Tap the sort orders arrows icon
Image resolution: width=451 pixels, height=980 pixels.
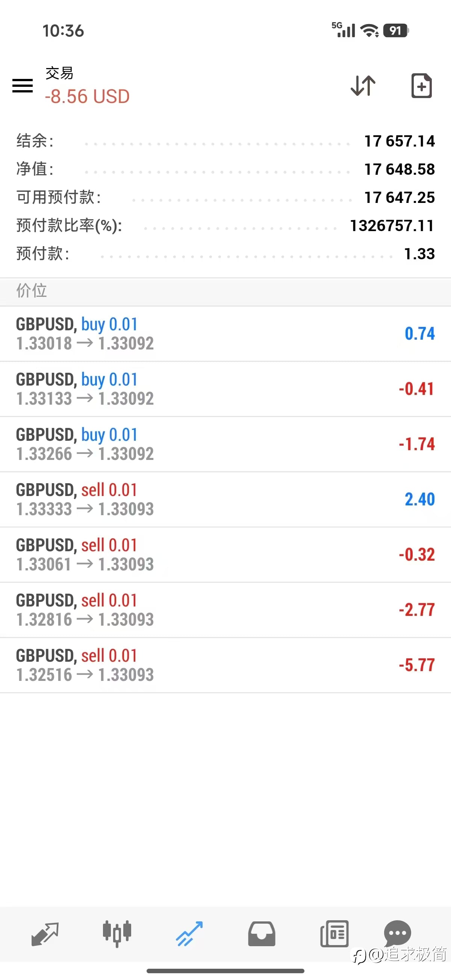tap(363, 86)
